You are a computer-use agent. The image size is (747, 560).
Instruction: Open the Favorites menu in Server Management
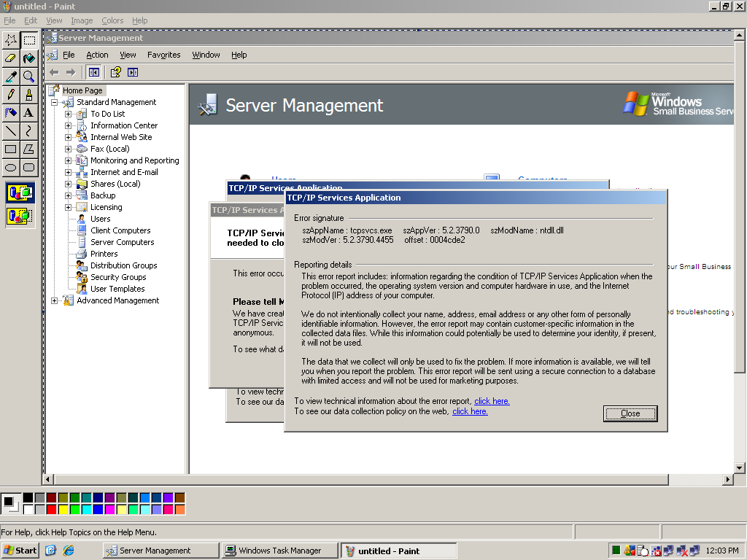pyautogui.click(x=164, y=55)
